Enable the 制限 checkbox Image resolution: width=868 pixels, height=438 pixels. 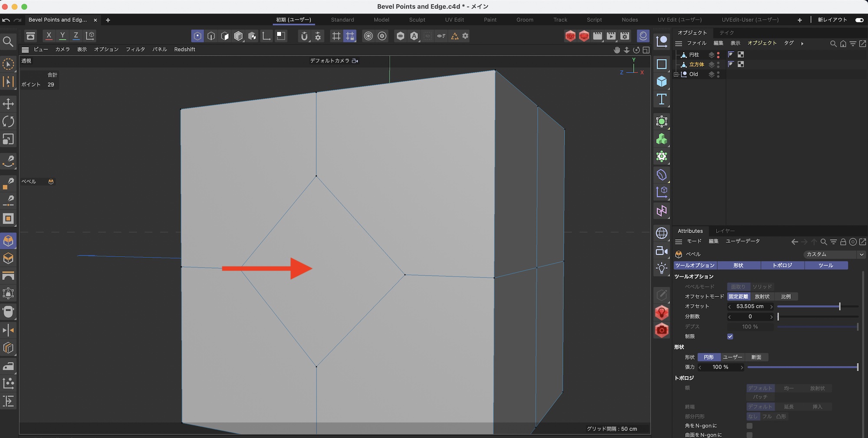click(x=730, y=336)
